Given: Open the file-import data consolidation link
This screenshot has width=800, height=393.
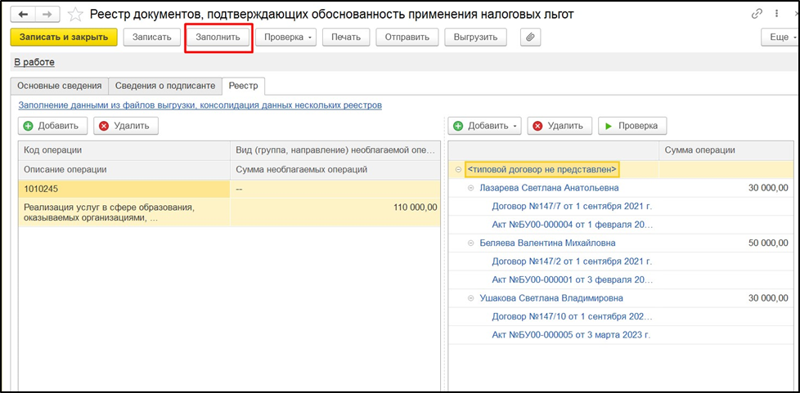Looking at the screenshot, I should pos(200,106).
